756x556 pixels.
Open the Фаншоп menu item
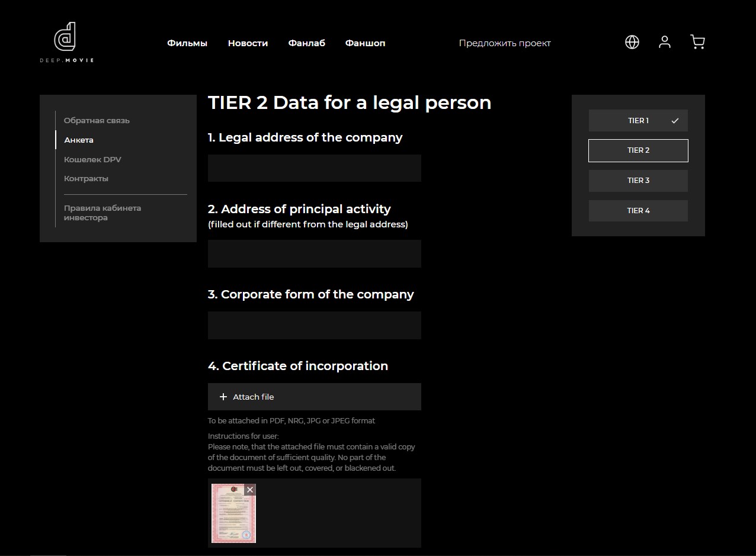365,43
